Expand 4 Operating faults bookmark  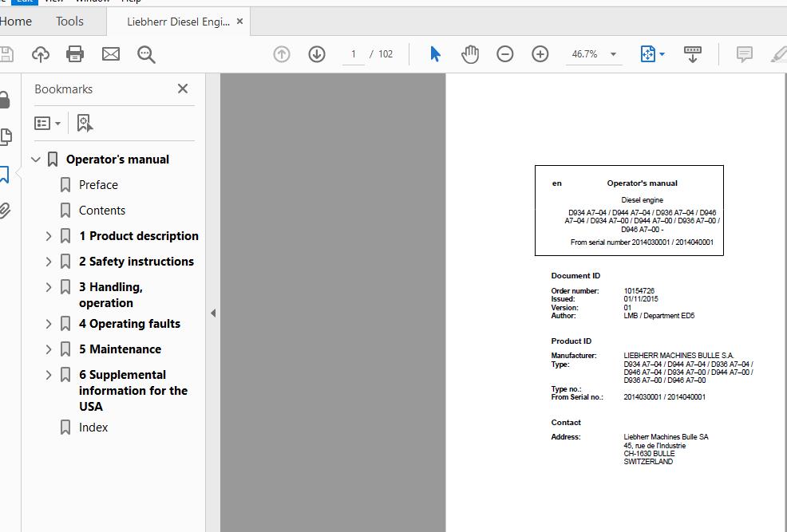(x=49, y=324)
